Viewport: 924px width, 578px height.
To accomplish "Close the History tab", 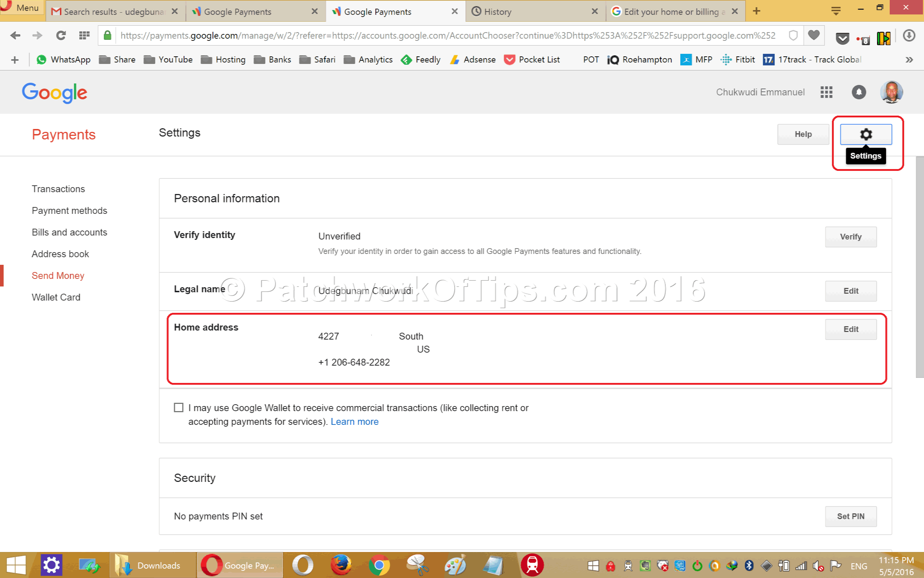I will pyautogui.click(x=594, y=12).
